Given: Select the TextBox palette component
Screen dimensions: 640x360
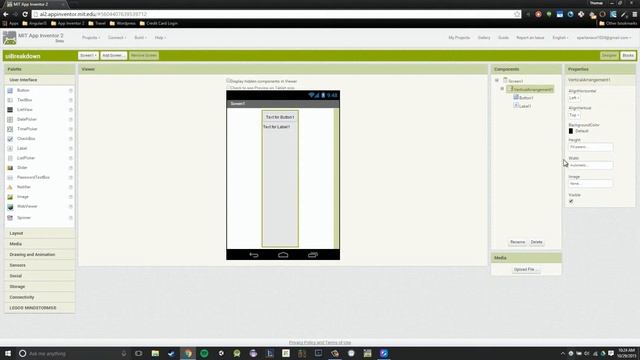Looking at the screenshot, I should click(x=24, y=100).
